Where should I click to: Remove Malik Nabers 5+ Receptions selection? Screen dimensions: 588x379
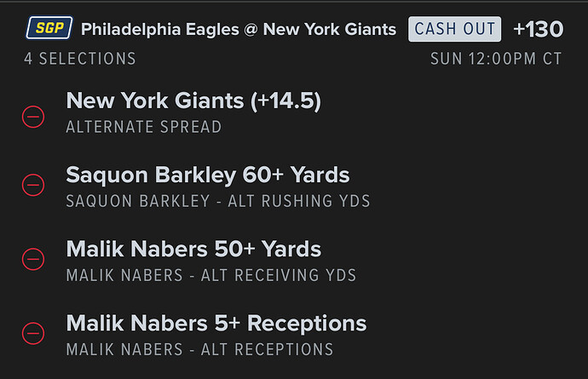(33, 331)
